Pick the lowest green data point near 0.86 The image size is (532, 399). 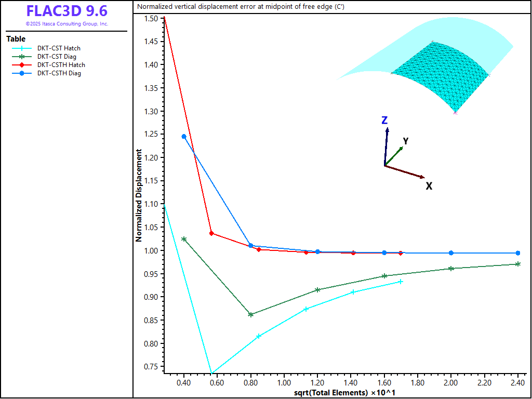pyautogui.click(x=251, y=314)
